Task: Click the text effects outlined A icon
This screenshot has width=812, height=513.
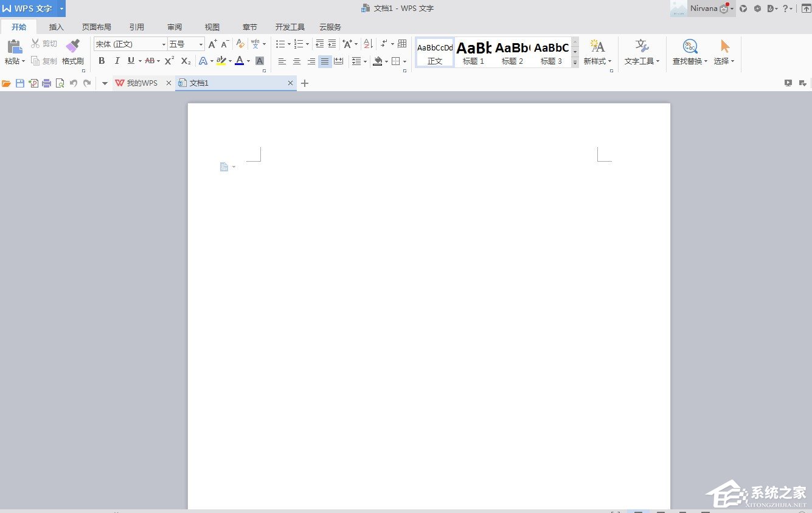Action: [203, 61]
